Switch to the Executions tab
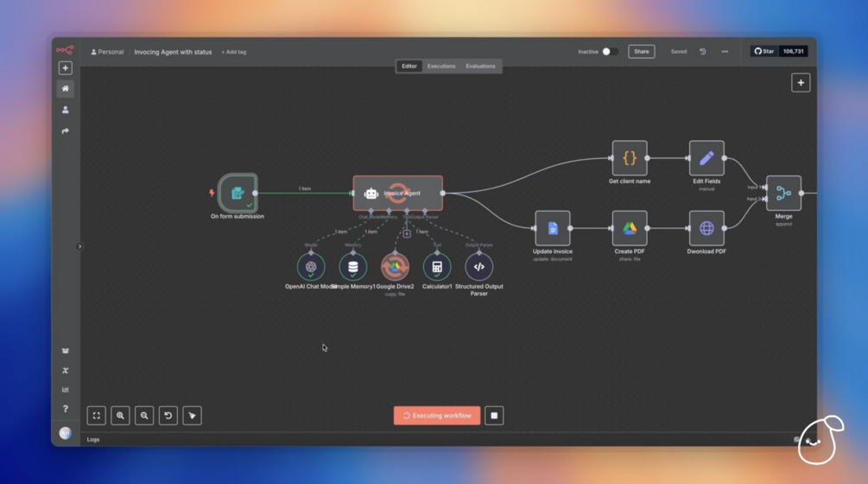Image resolution: width=868 pixels, height=484 pixels. pyautogui.click(x=441, y=66)
